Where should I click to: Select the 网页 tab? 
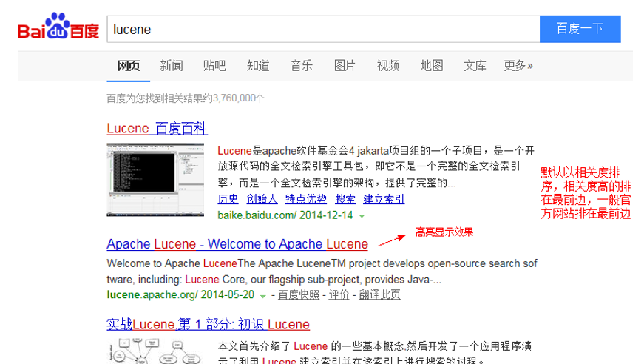pos(129,66)
